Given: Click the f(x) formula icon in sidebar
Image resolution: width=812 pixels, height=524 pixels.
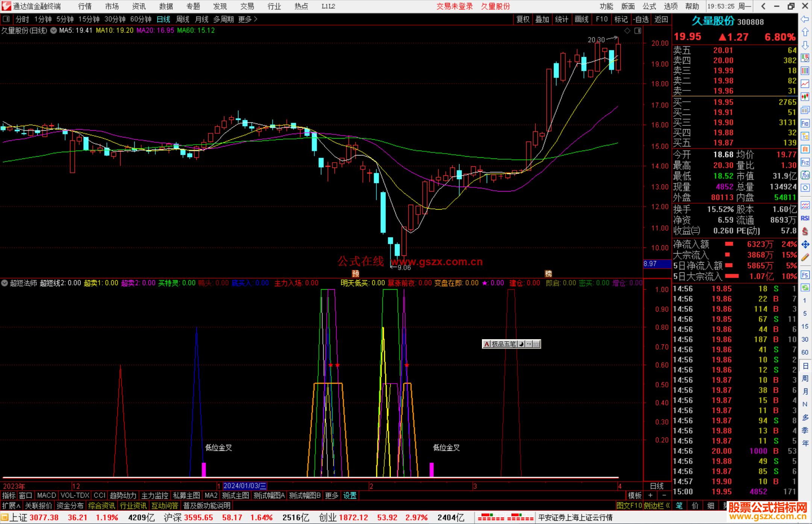Looking at the screenshot, I should (805, 175).
